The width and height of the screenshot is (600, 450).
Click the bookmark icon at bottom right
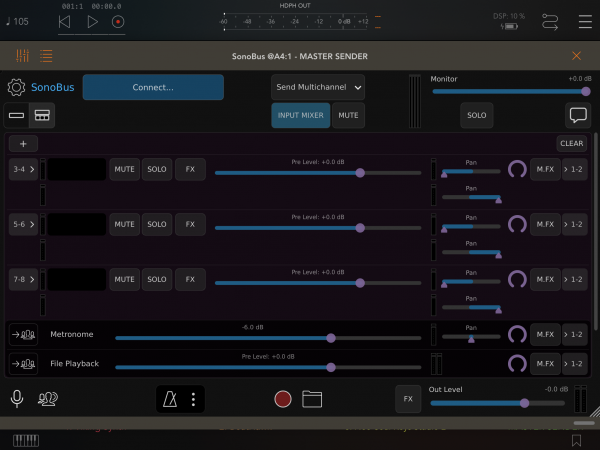pos(576,440)
